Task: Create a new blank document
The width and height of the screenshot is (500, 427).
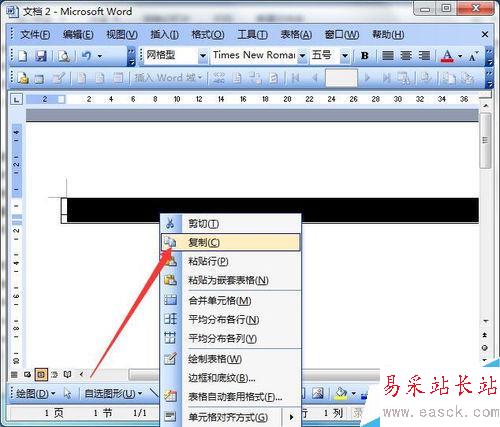Action: point(22,56)
